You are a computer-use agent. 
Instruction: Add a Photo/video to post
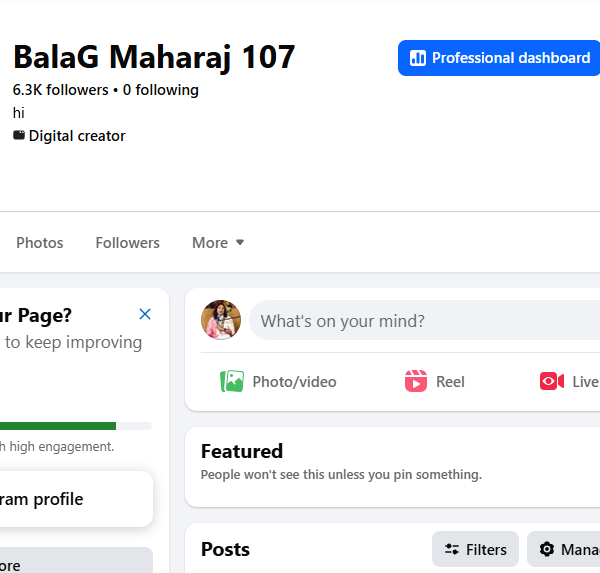tap(278, 382)
